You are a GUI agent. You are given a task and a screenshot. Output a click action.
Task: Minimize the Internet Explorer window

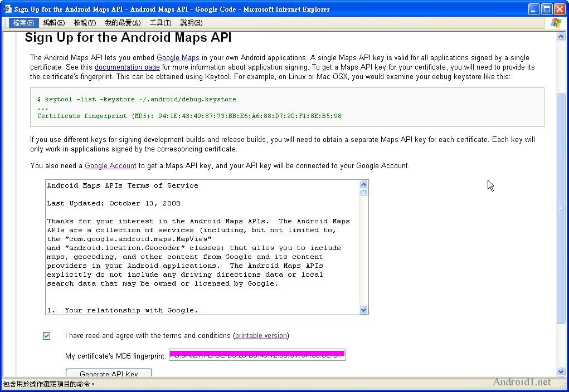pyautogui.click(x=534, y=9)
